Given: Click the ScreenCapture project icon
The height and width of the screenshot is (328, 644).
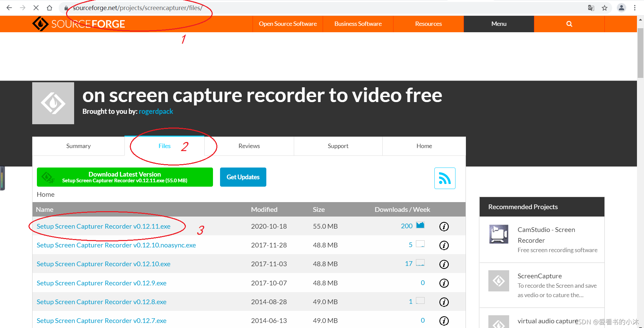Looking at the screenshot, I should tap(499, 281).
